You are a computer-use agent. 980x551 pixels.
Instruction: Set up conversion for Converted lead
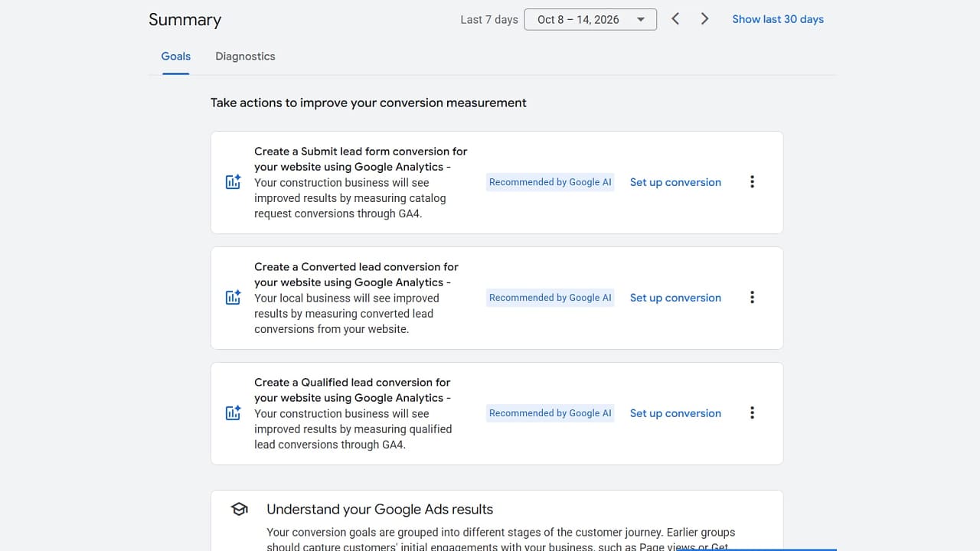[x=675, y=298]
